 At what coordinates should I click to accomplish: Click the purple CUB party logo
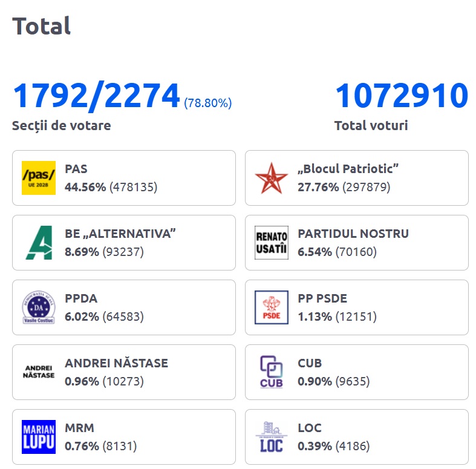(x=271, y=372)
